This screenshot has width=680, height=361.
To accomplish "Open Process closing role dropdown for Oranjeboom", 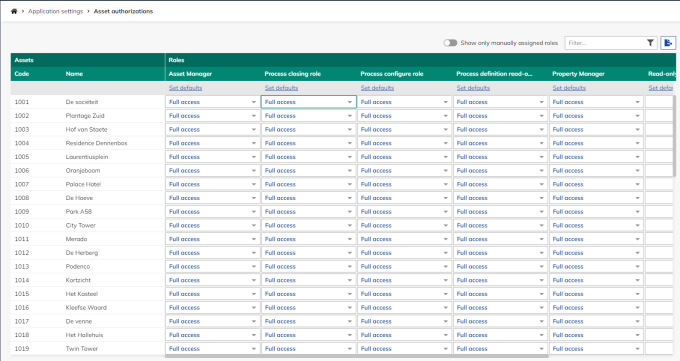I will point(308,171).
